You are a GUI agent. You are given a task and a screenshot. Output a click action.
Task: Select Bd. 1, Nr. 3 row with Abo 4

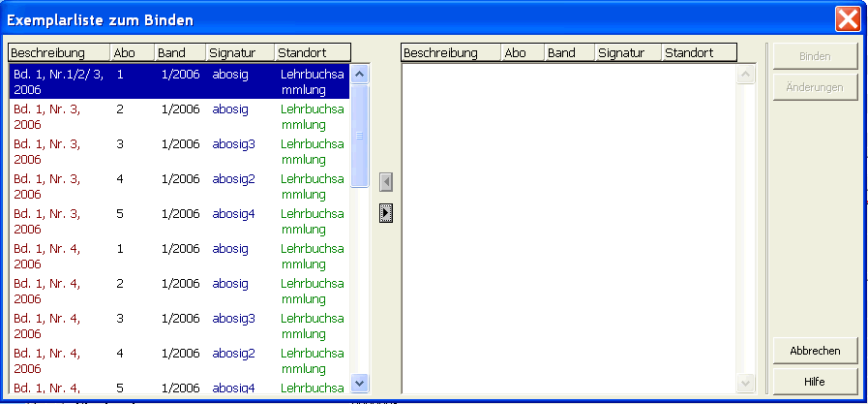click(179, 187)
